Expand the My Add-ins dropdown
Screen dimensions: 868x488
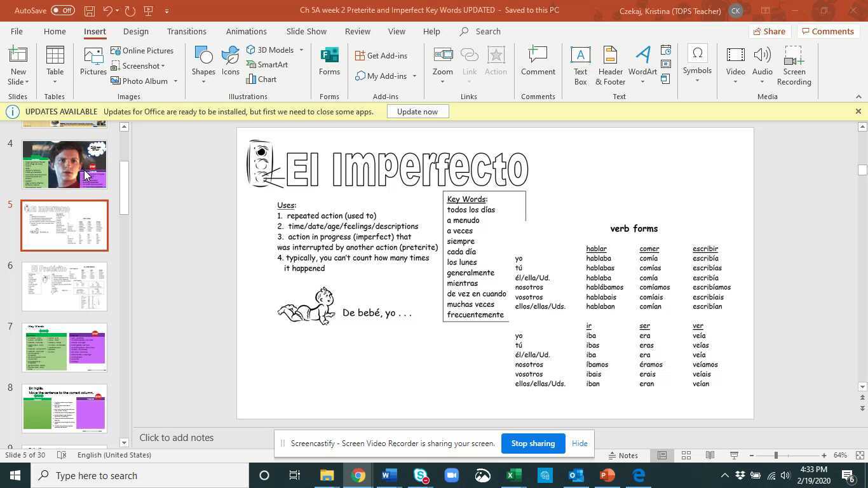point(414,76)
